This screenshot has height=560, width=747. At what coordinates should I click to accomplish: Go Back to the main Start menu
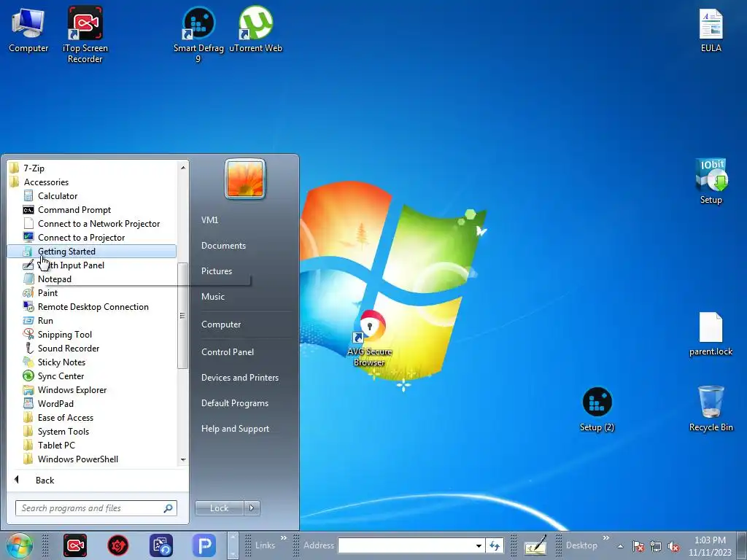pyautogui.click(x=44, y=480)
